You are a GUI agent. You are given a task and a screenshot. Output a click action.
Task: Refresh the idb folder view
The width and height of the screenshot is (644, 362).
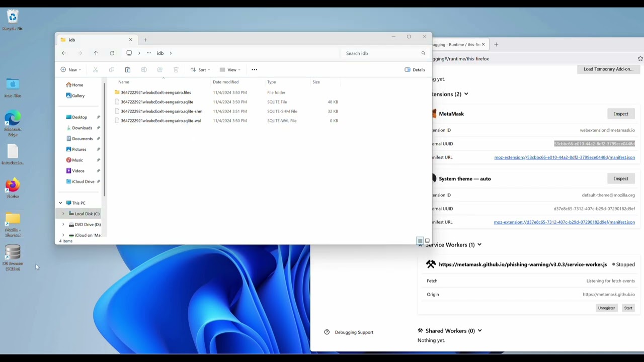click(x=112, y=53)
